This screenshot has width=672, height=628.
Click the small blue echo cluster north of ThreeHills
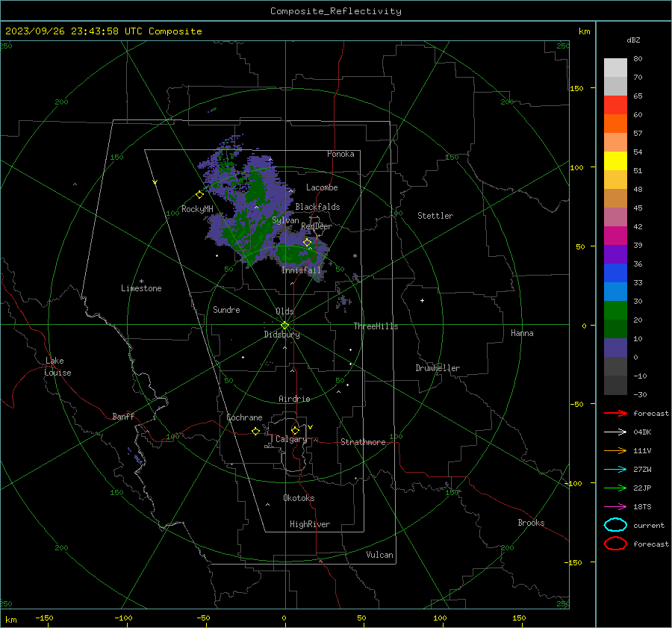(343, 300)
